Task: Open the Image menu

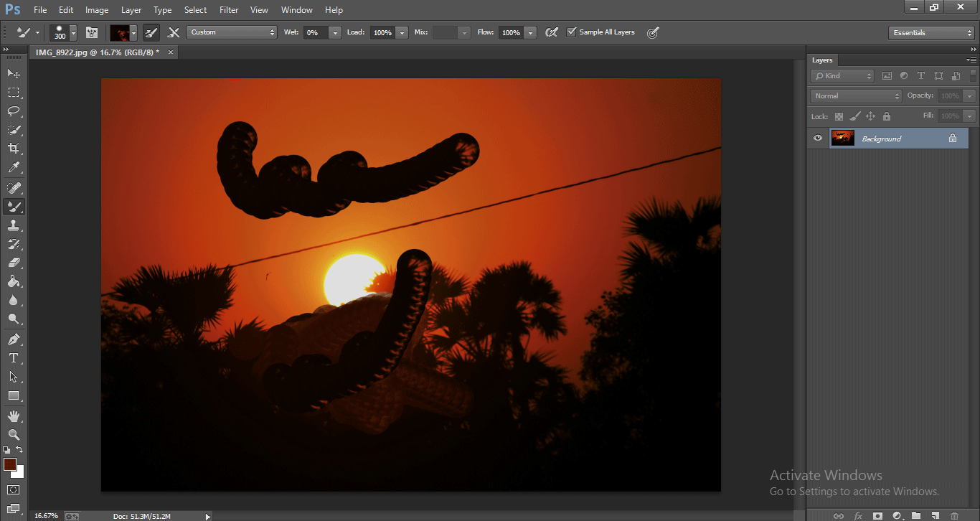Action: (x=97, y=10)
